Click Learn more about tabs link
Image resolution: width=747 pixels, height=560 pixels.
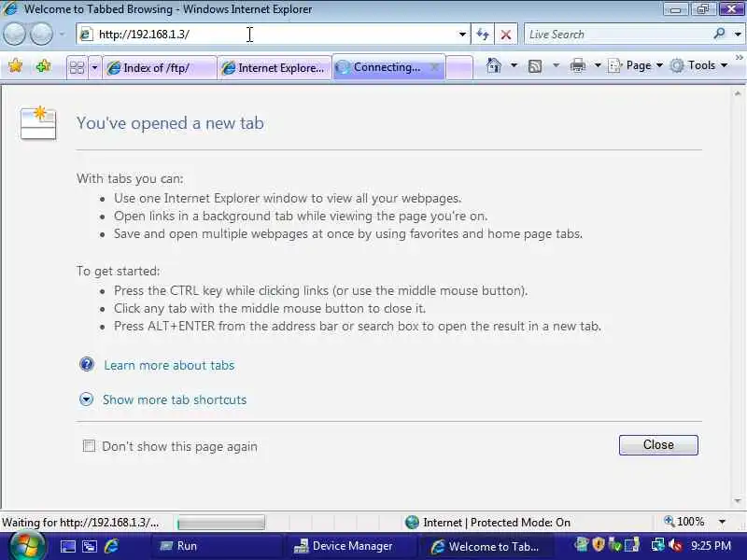click(169, 365)
